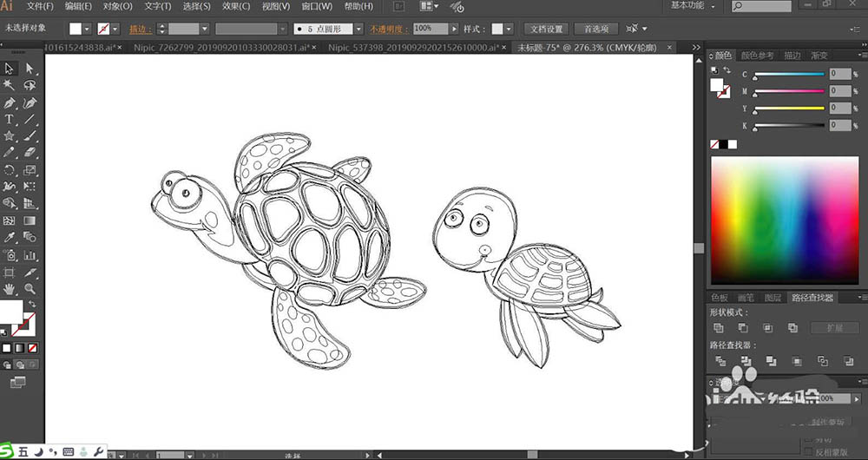Image resolution: width=868 pixels, height=460 pixels.
Task: Select the Scale tool
Action: click(30, 169)
